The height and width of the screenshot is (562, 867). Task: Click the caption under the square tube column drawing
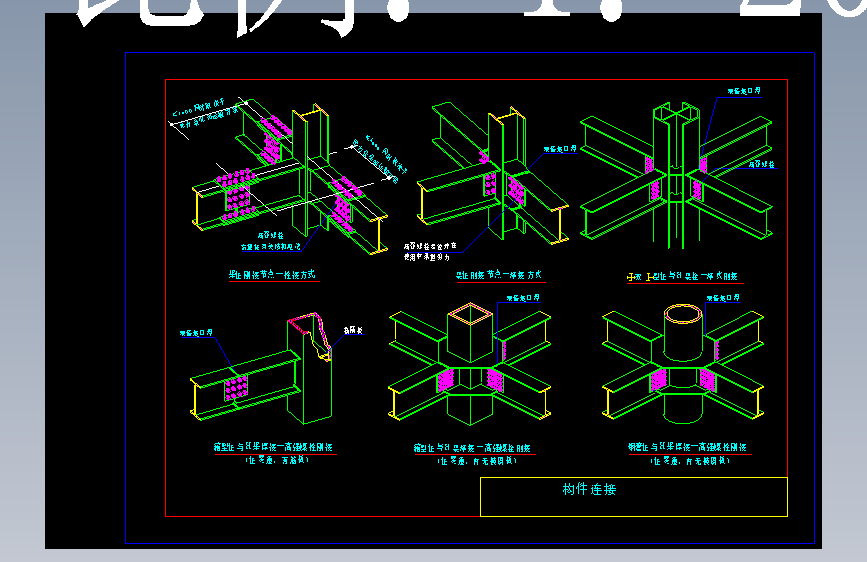[x=472, y=447]
